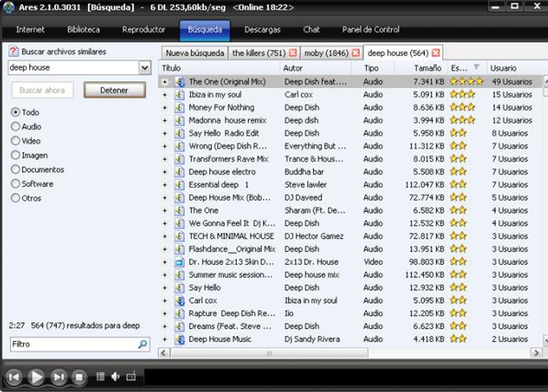Open Panel de Control tab
548x392 pixels.
(x=371, y=30)
